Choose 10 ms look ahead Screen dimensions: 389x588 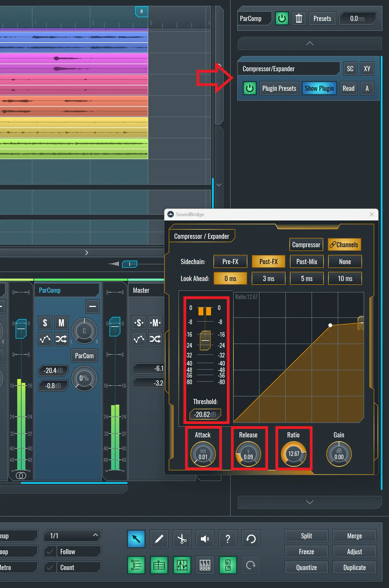[345, 278]
